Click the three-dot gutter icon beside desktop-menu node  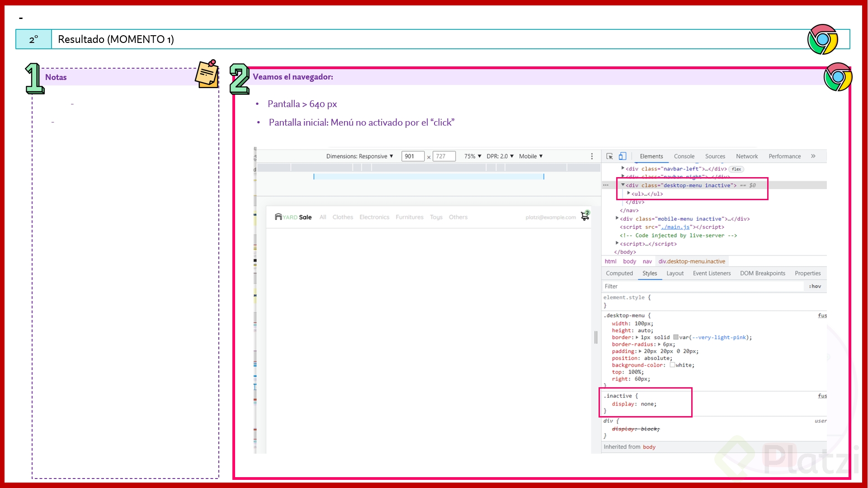tap(606, 185)
